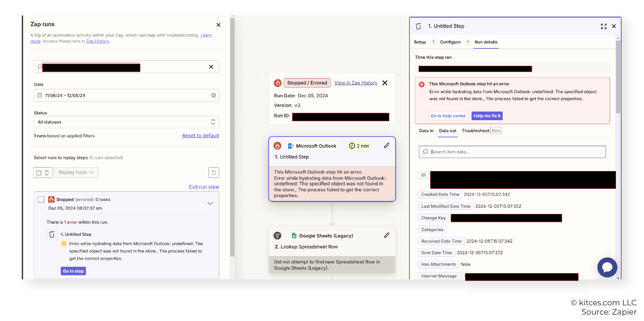
Task: Close the Zap runs panel
Action: pos(218,25)
